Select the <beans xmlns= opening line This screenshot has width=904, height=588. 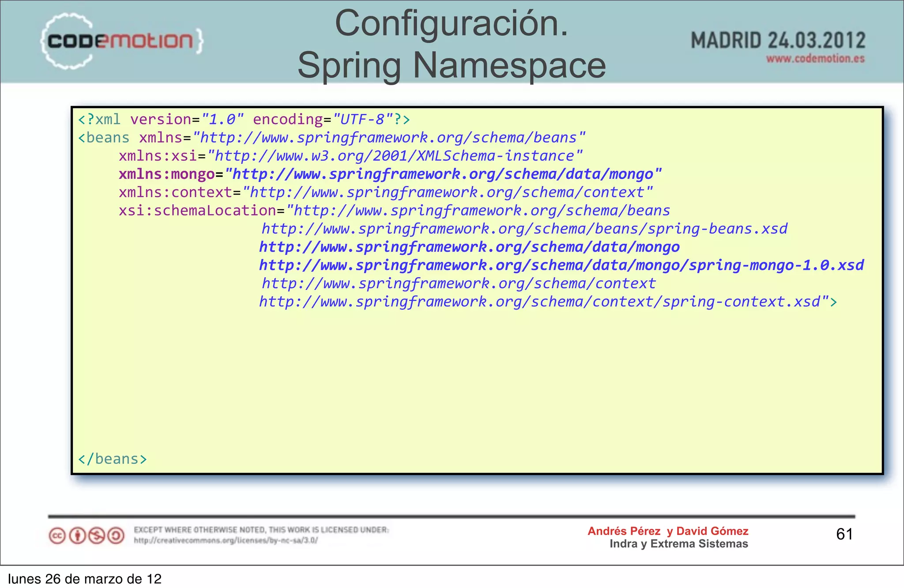point(332,138)
